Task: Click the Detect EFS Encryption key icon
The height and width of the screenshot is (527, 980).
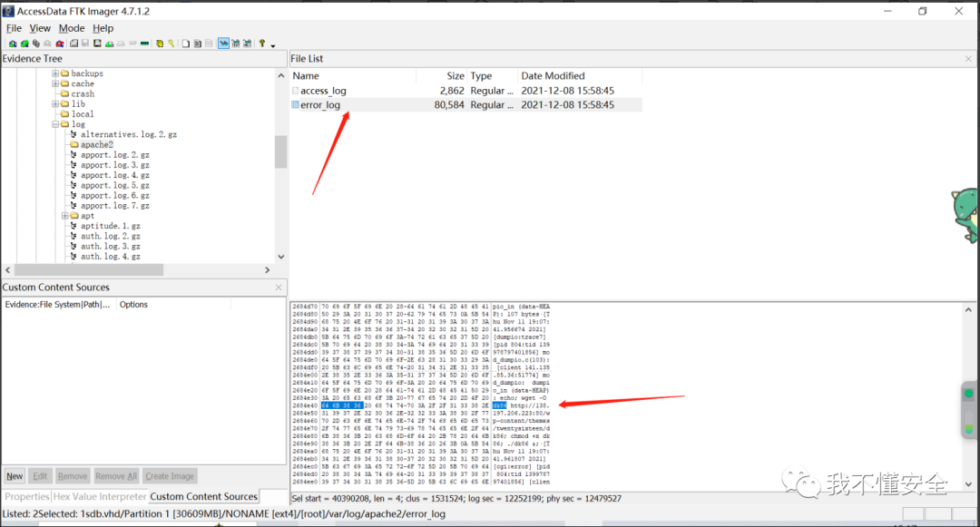Action: (x=171, y=44)
